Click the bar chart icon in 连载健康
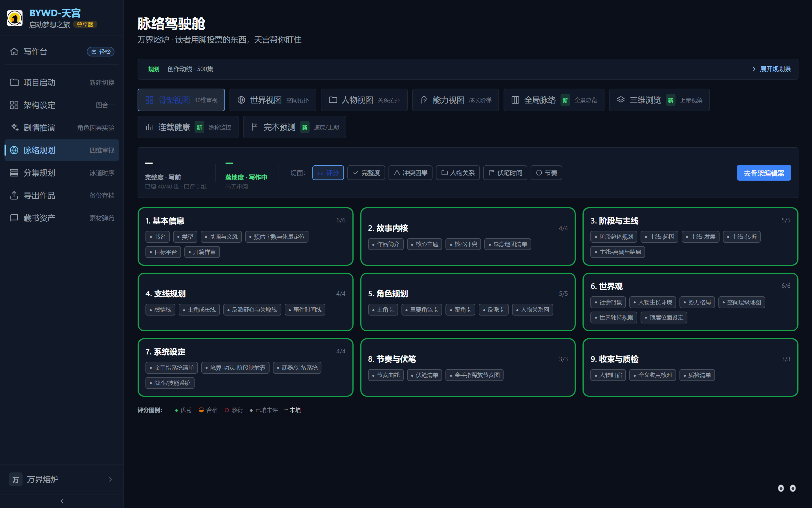This screenshot has height=508, width=812. pos(149,127)
